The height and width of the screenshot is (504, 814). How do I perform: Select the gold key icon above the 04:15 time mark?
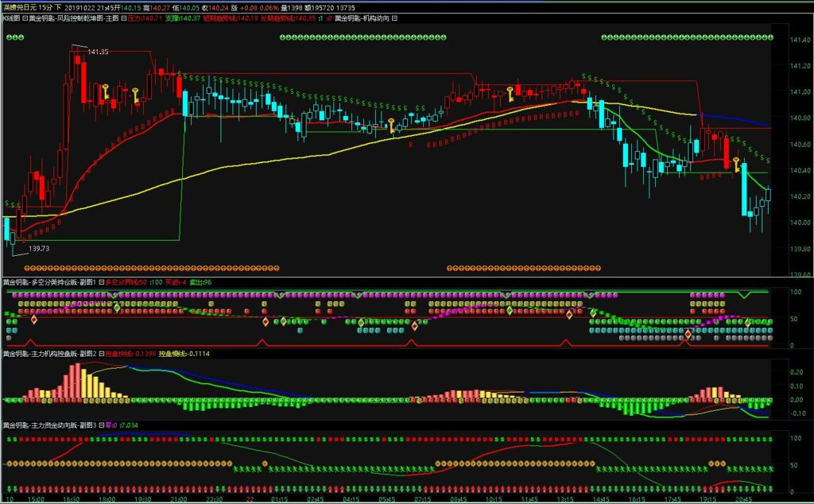(x=390, y=124)
